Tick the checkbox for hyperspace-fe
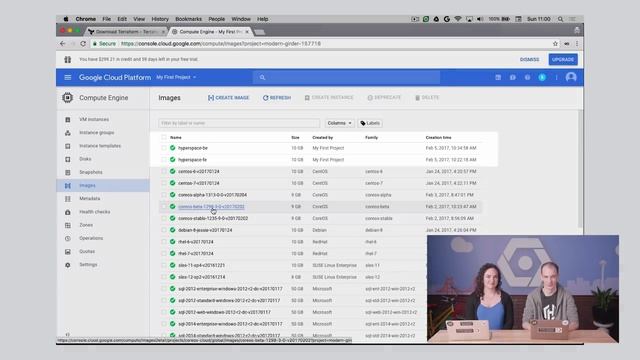 pos(164,160)
